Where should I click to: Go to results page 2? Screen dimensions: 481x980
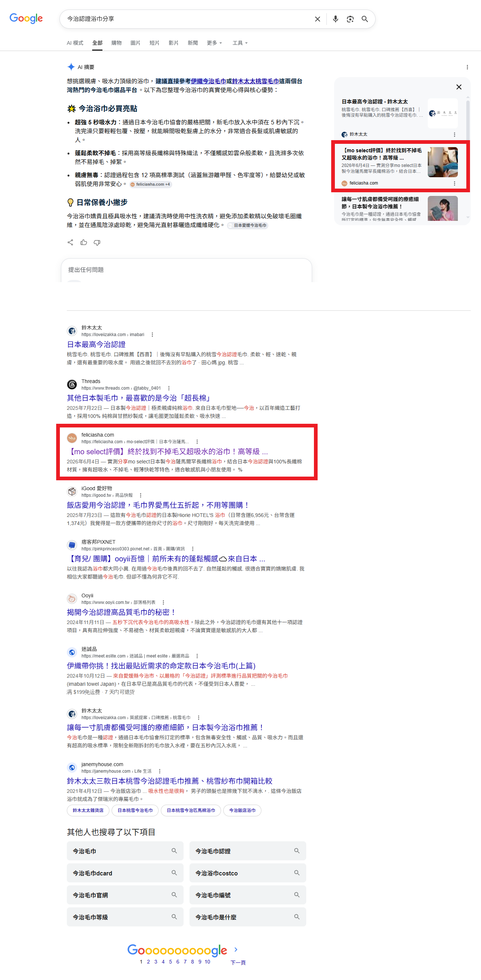(x=149, y=962)
